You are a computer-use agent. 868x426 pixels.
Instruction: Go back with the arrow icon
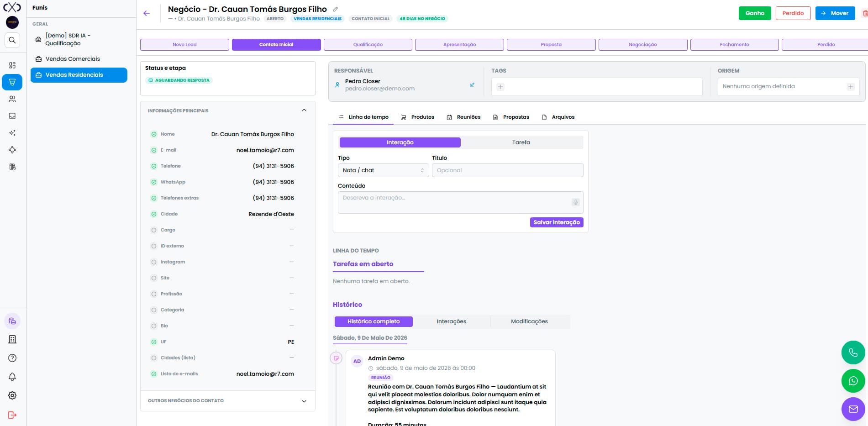[x=147, y=13]
